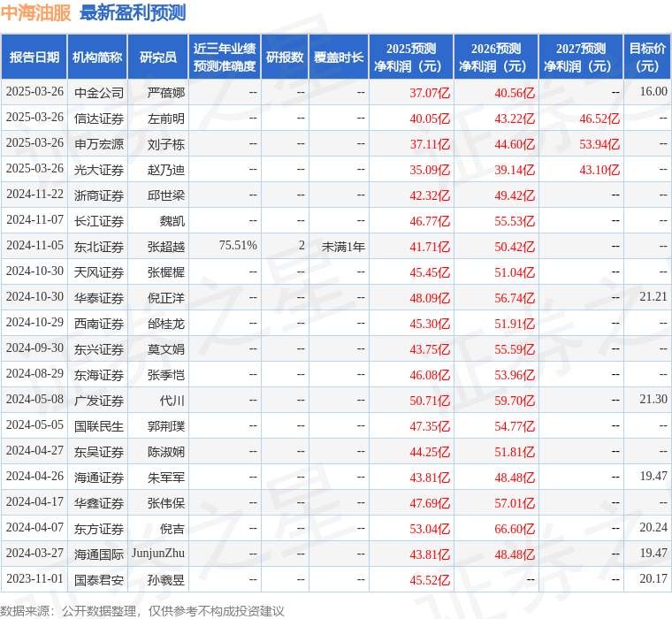Image resolution: width=672 pixels, height=619 pixels.
Task: Click the 东吴证券 institution cell
Action: (x=99, y=452)
